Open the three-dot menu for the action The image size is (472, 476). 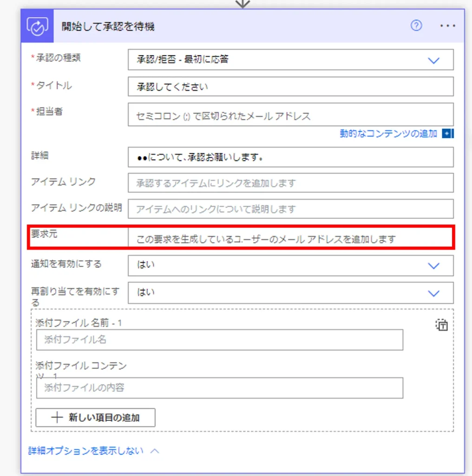click(447, 26)
